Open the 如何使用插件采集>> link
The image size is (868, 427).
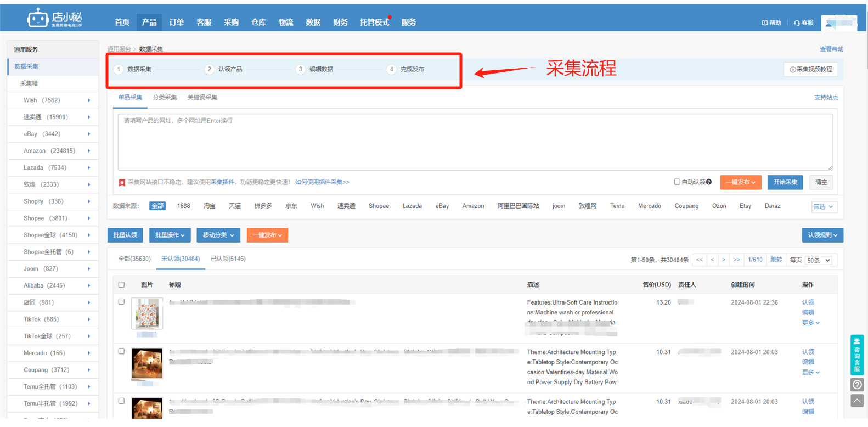322,182
